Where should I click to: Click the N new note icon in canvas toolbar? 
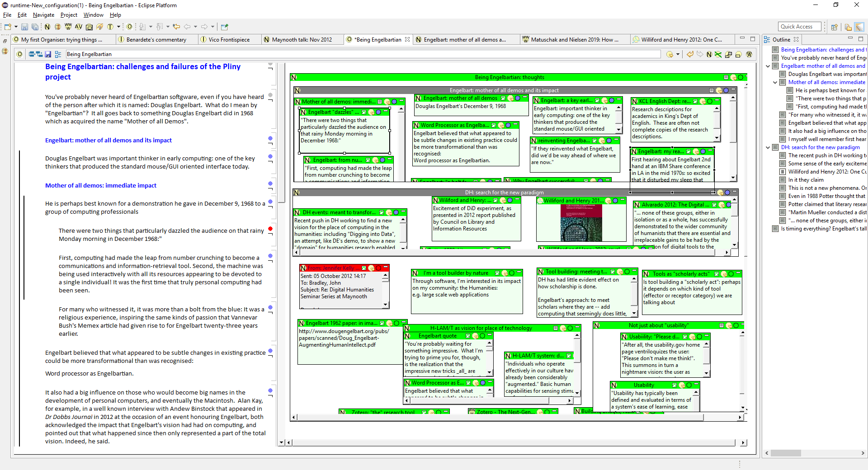pyautogui.click(x=709, y=54)
